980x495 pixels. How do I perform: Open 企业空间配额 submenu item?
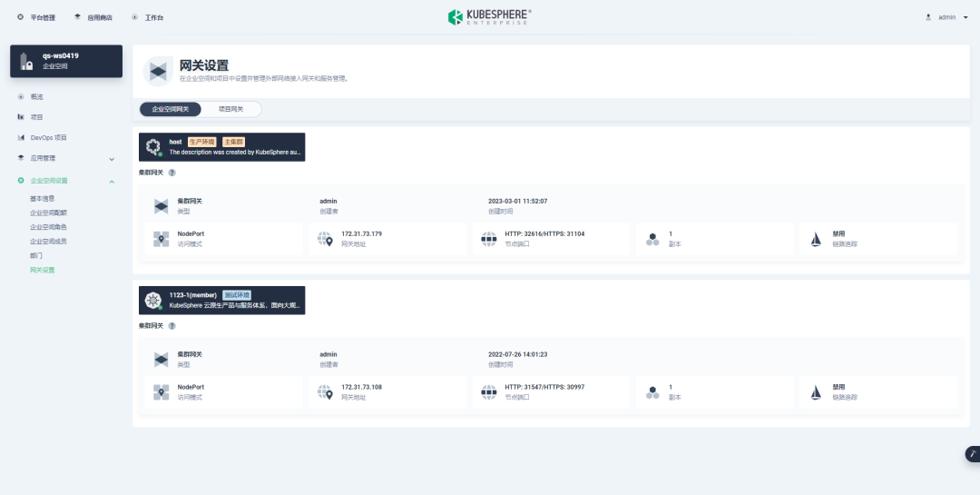pyautogui.click(x=48, y=213)
